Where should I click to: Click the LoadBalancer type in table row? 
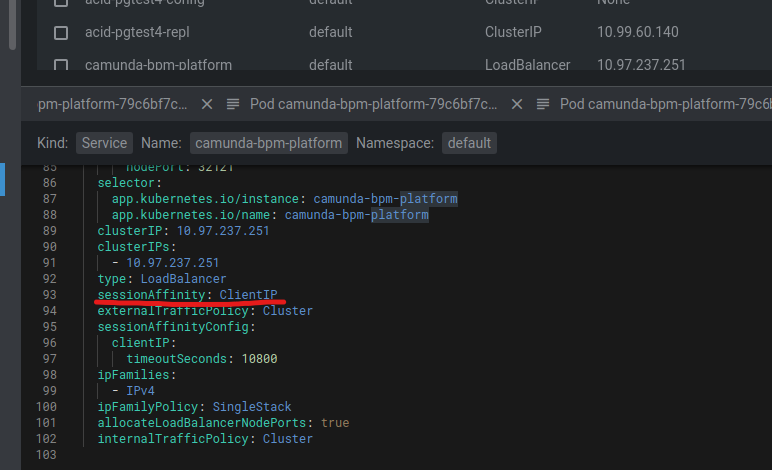click(527, 65)
